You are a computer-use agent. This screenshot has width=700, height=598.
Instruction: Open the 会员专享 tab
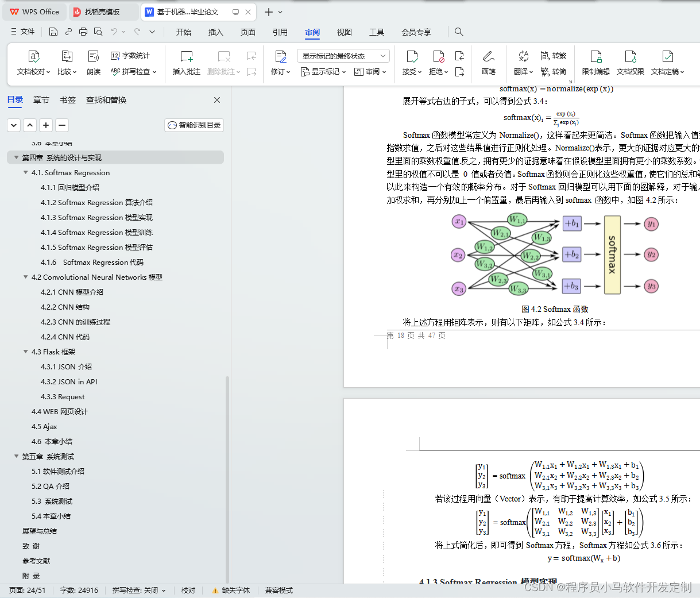coord(416,32)
